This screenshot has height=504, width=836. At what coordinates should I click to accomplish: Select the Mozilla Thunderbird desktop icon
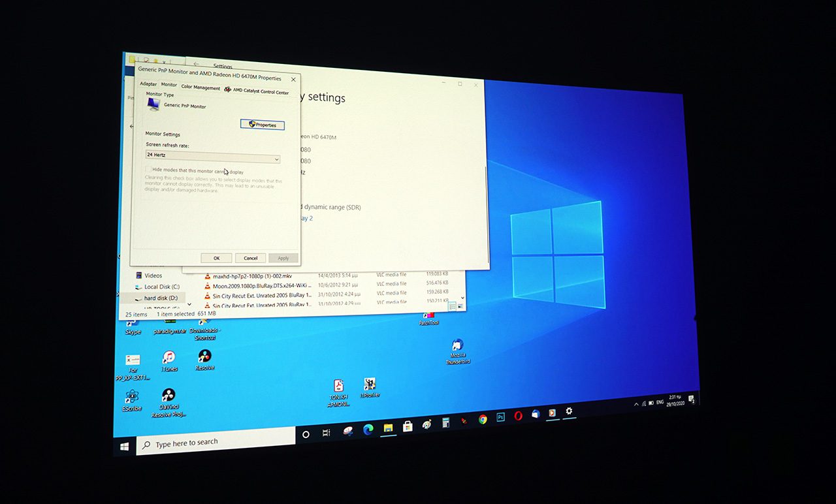click(457, 345)
